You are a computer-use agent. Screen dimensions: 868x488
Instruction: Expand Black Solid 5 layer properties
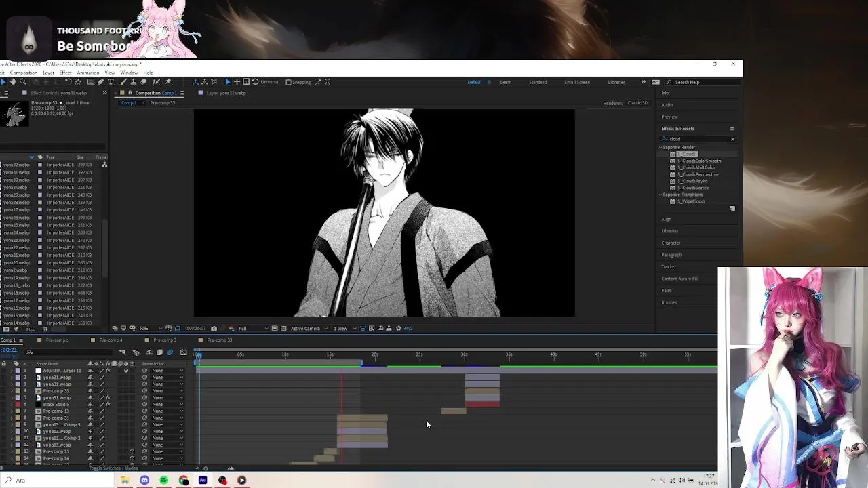[x=12, y=404]
